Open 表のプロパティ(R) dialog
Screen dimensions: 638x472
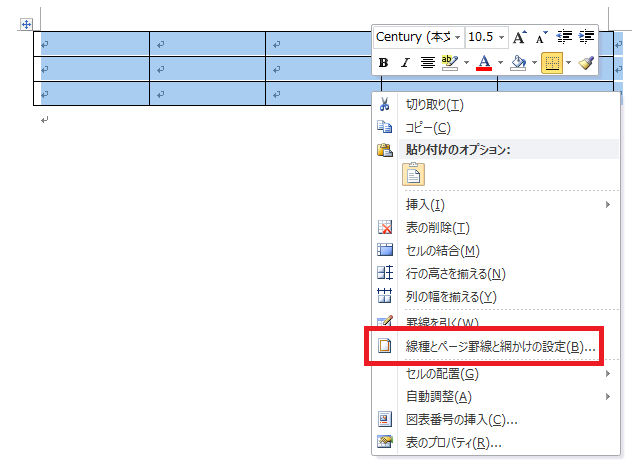coord(453,442)
